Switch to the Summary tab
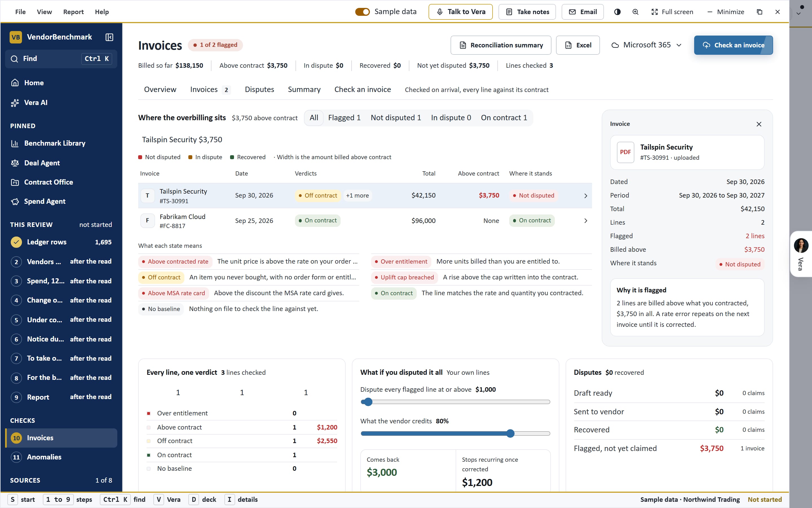Viewport: 812px width, 508px height. pos(304,89)
